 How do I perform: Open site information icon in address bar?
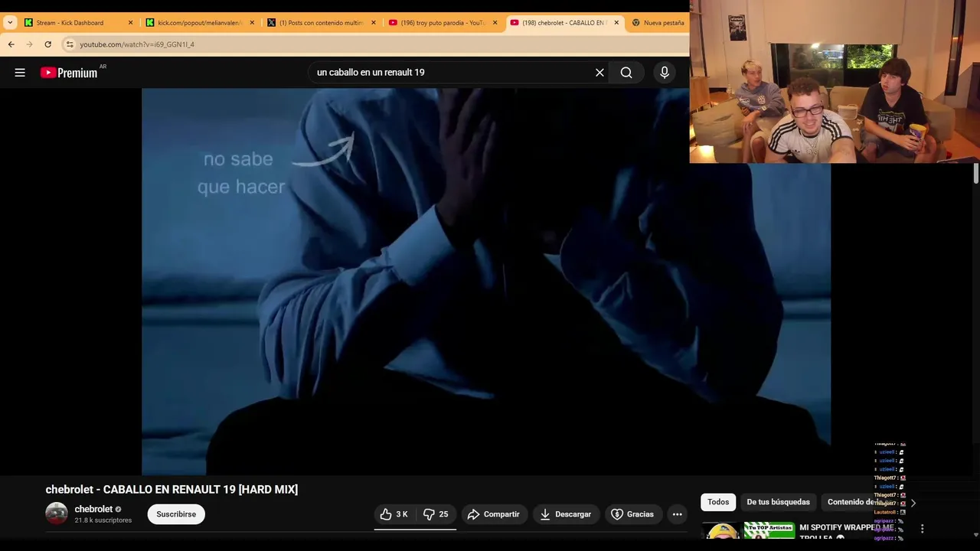(x=70, y=44)
